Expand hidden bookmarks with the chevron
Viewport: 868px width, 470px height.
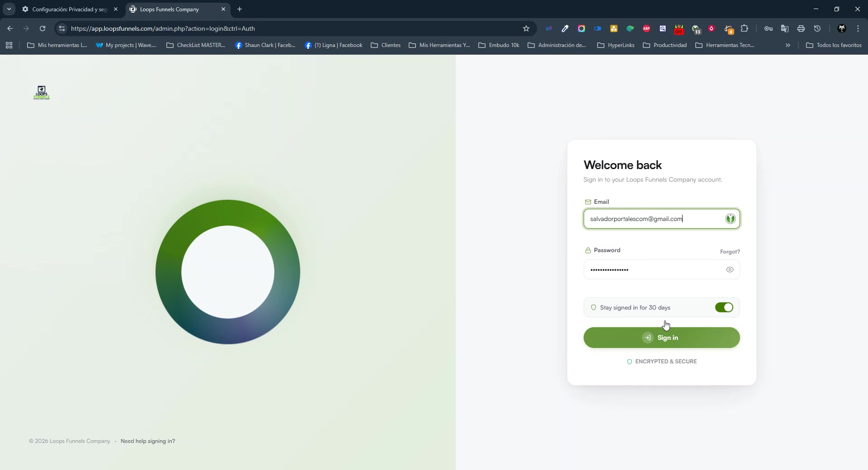pos(788,45)
